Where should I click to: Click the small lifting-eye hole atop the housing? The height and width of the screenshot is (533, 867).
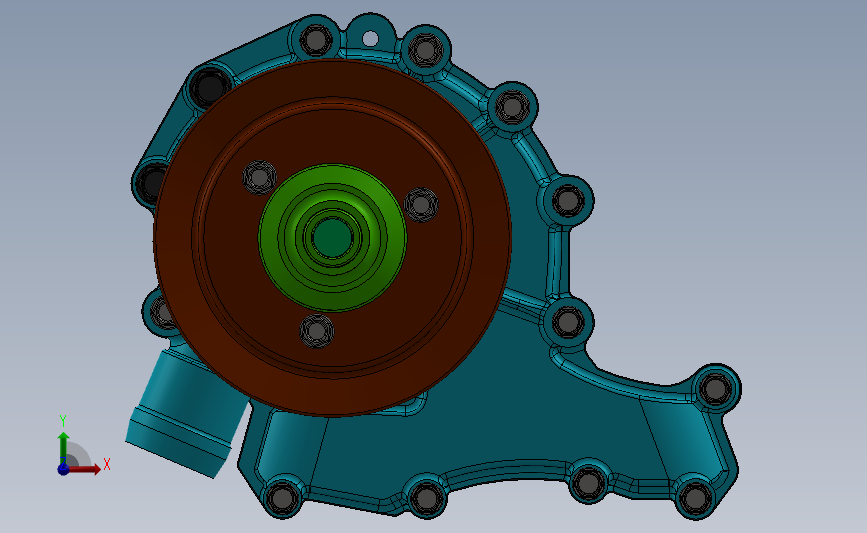370,39
